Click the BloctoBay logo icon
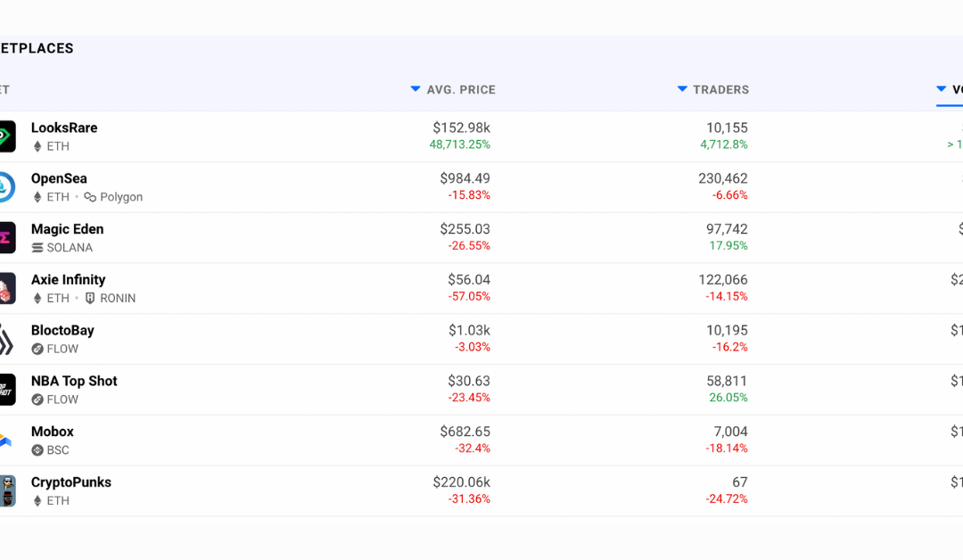Image resolution: width=963 pixels, height=560 pixels. [x=7, y=339]
